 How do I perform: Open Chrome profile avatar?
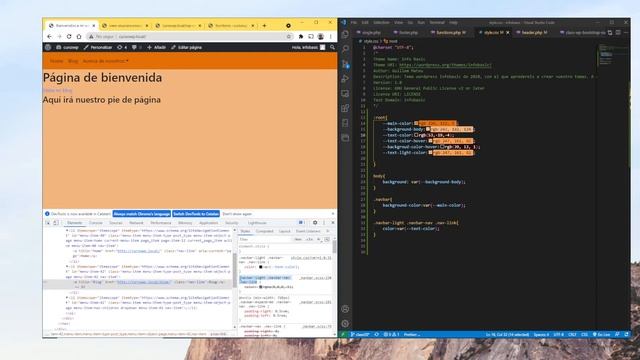click(x=321, y=36)
